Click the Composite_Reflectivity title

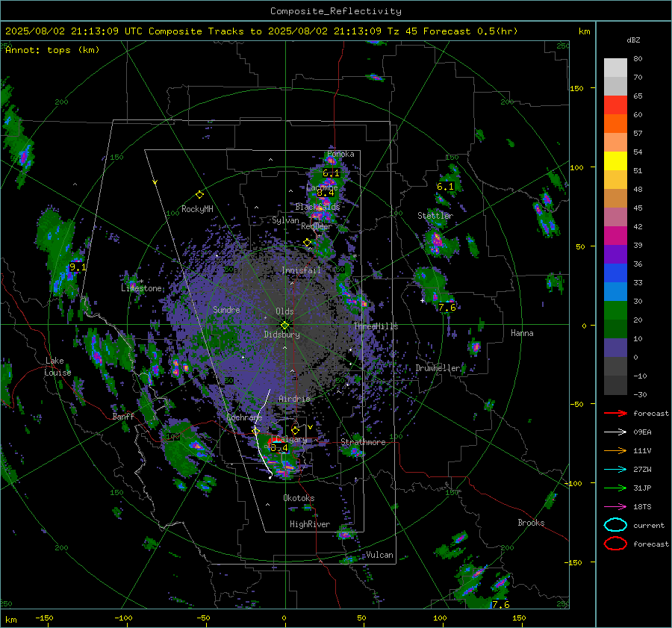[336, 11]
